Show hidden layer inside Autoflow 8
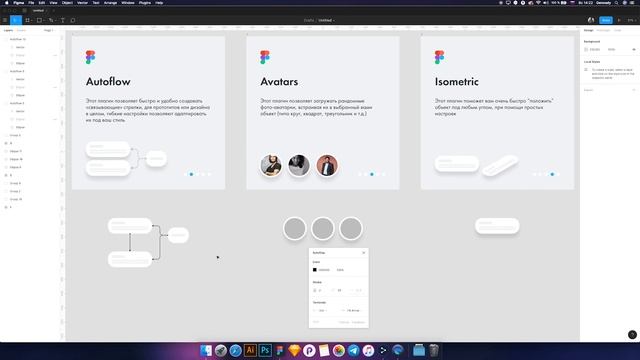 point(55,119)
